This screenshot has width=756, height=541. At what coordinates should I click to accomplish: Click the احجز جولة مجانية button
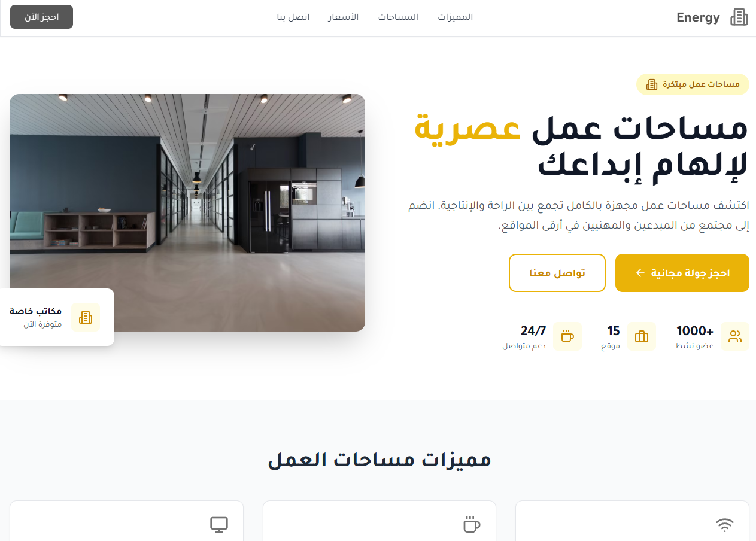point(682,273)
